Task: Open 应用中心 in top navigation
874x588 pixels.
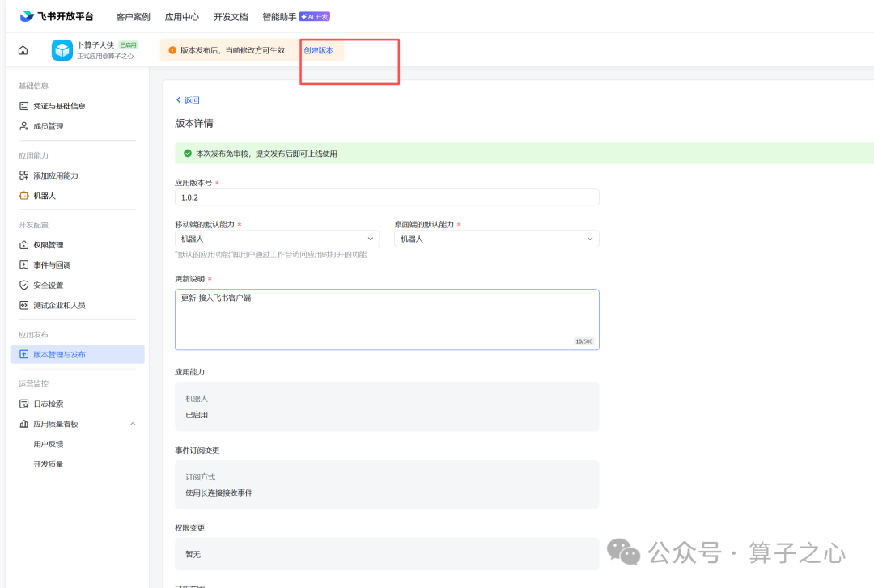Action: (182, 17)
